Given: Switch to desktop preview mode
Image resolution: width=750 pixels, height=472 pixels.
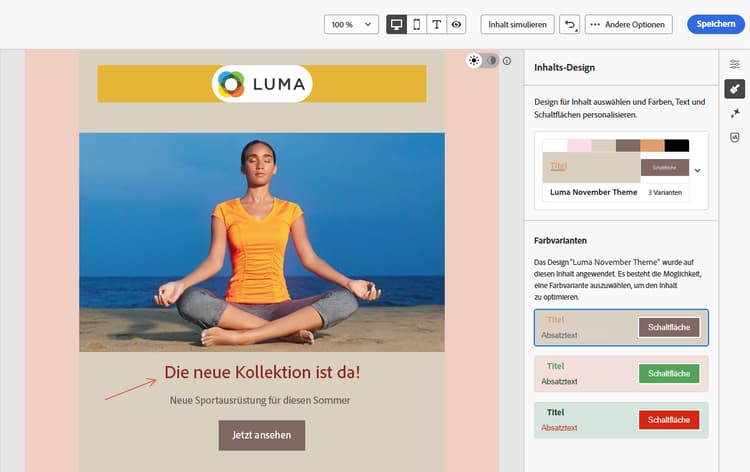Looking at the screenshot, I should [x=397, y=24].
